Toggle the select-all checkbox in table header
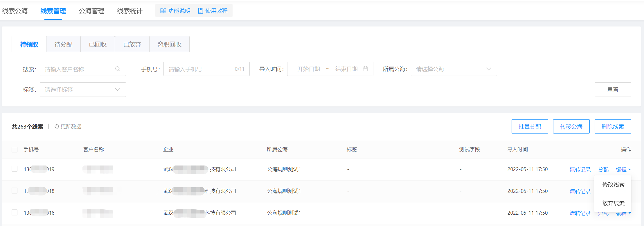 click(15, 150)
